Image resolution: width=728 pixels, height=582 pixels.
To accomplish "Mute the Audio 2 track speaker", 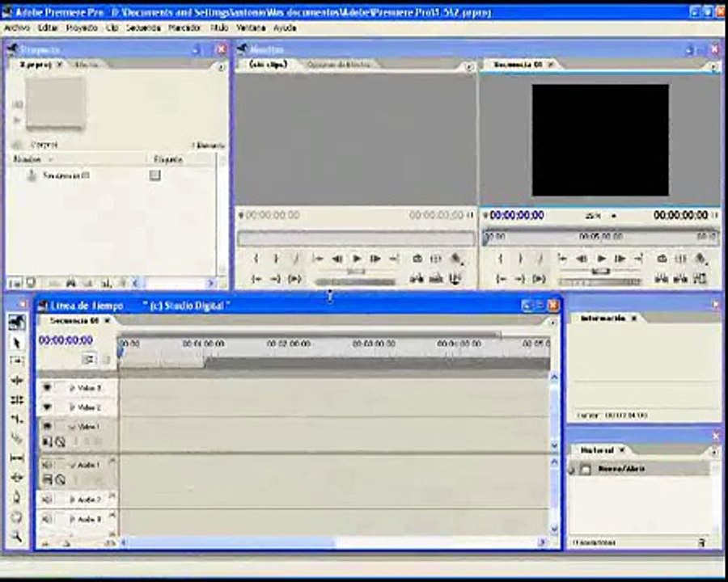I will click(x=46, y=500).
